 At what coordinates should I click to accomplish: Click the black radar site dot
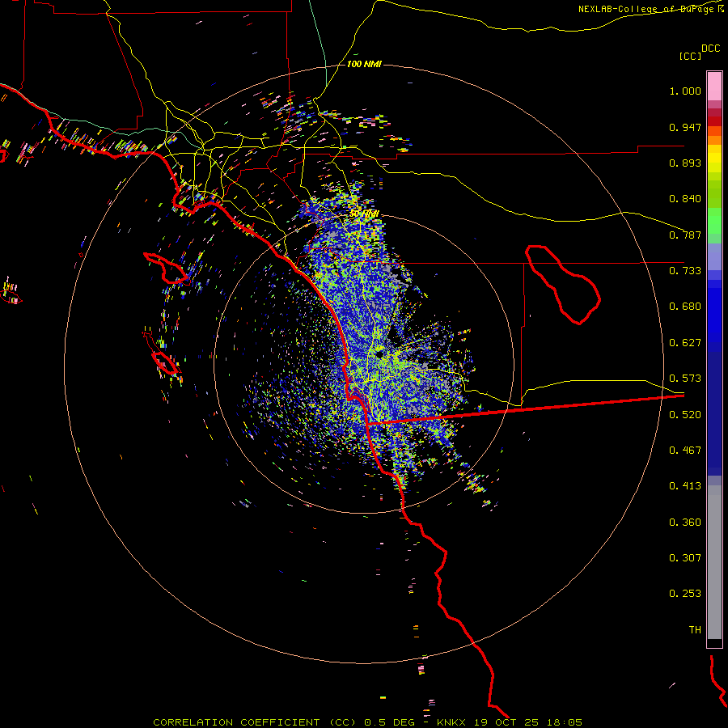coord(380,355)
